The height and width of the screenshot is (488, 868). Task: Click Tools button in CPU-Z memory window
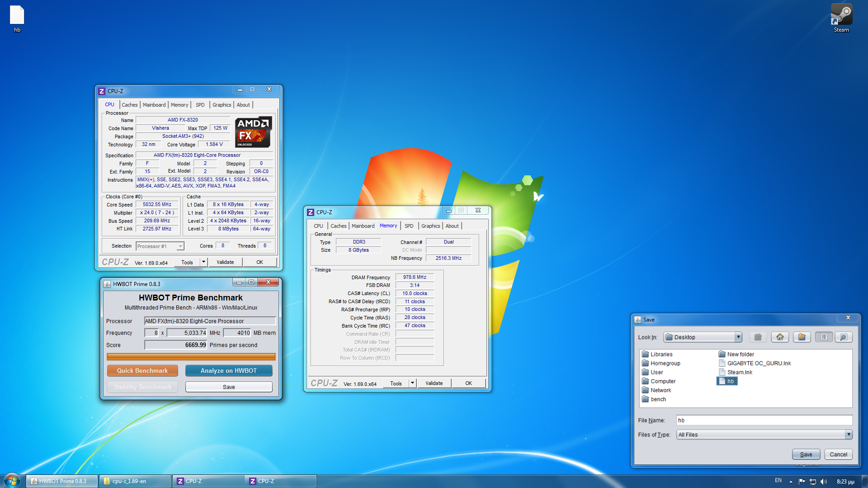pos(396,383)
